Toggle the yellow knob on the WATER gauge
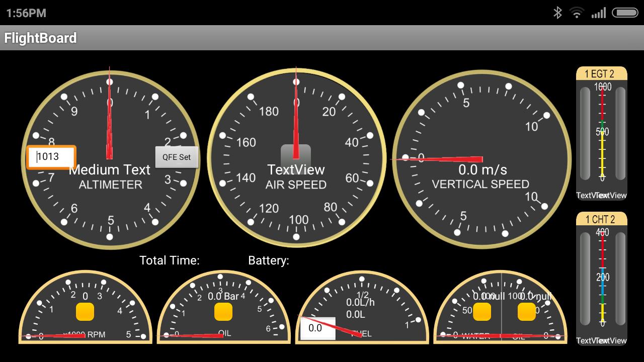The height and width of the screenshot is (362, 644). coord(481,312)
